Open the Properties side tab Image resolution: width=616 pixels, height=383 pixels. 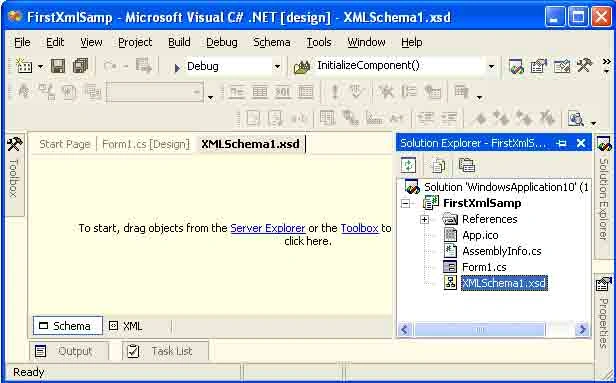604,312
